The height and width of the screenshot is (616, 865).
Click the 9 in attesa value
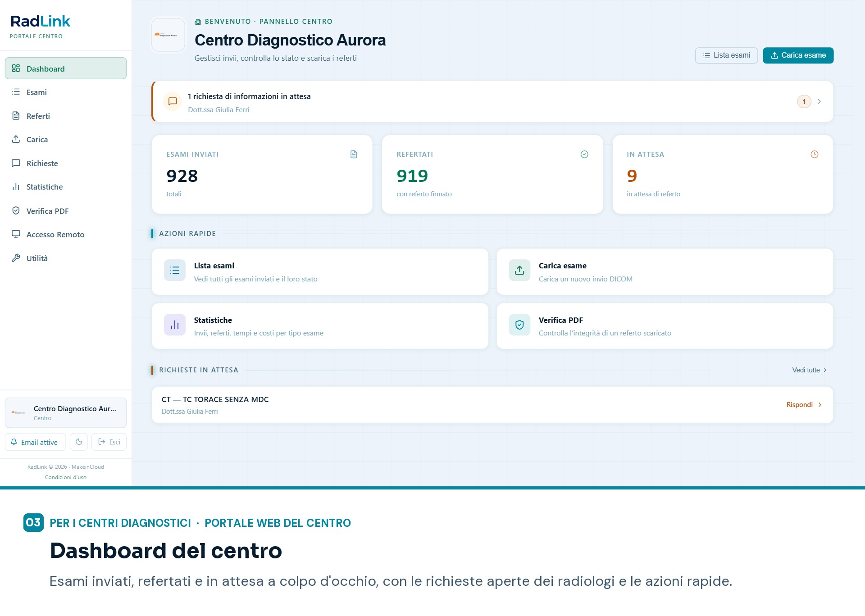click(x=632, y=176)
